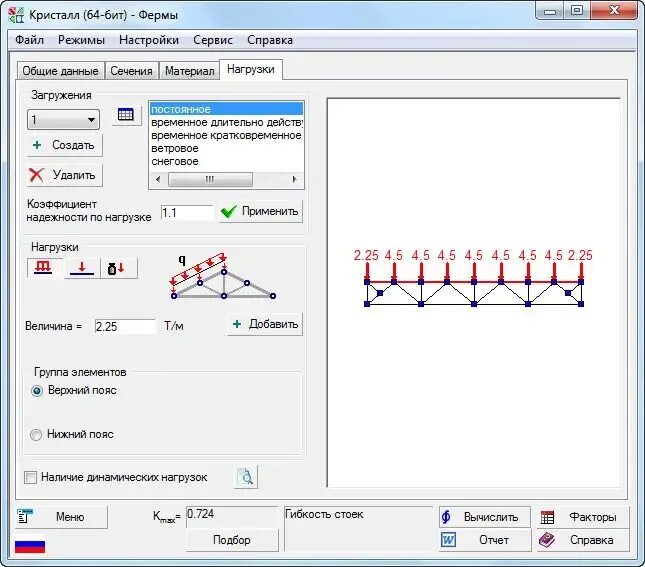Select снеговое in the load type list
Viewport: 645px width, 567px height.
[x=227, y=161]
